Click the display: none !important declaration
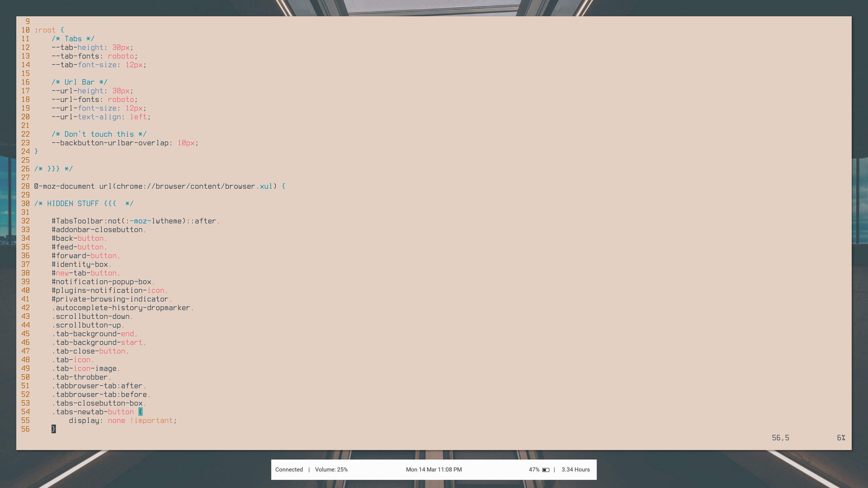Screen dimensions: 868x488 [122, 420]
